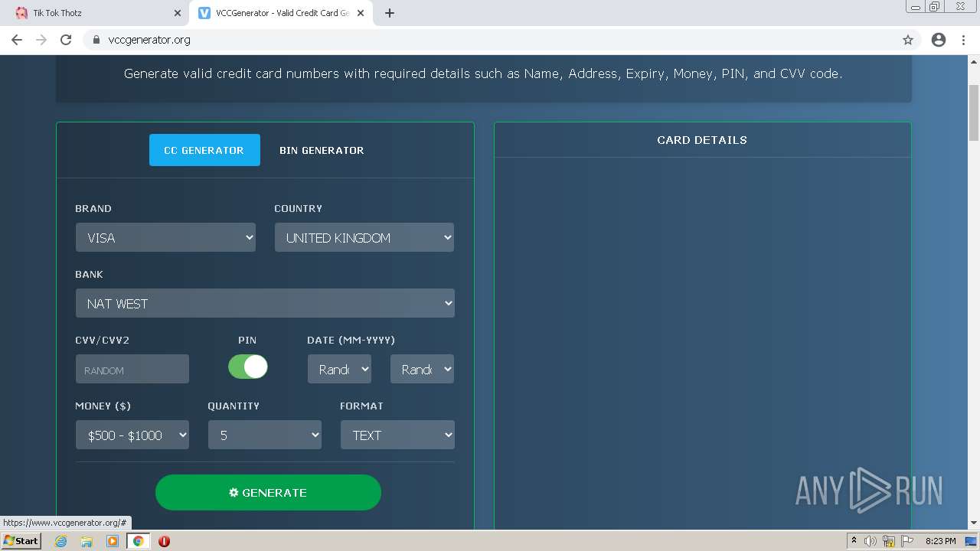Toggle the PIN switch off
The image size is (980, 551).
(x=248, y=367)
